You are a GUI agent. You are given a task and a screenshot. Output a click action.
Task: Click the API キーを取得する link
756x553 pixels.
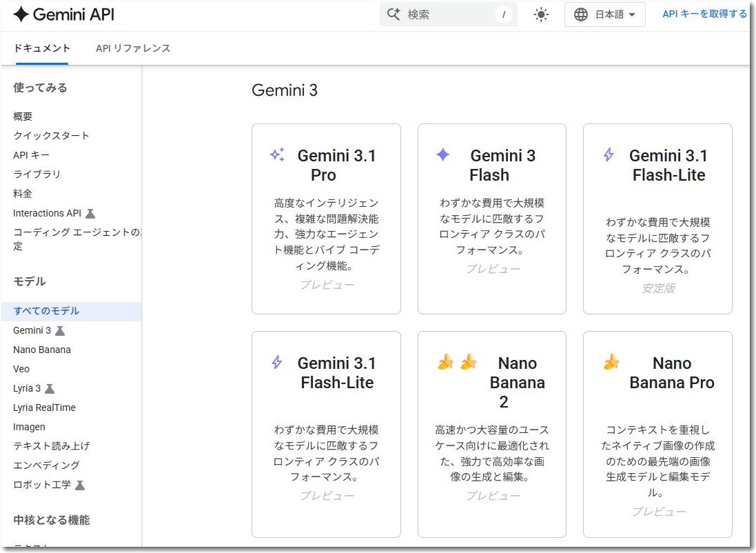pyautogui.click(x=704, y=14)
